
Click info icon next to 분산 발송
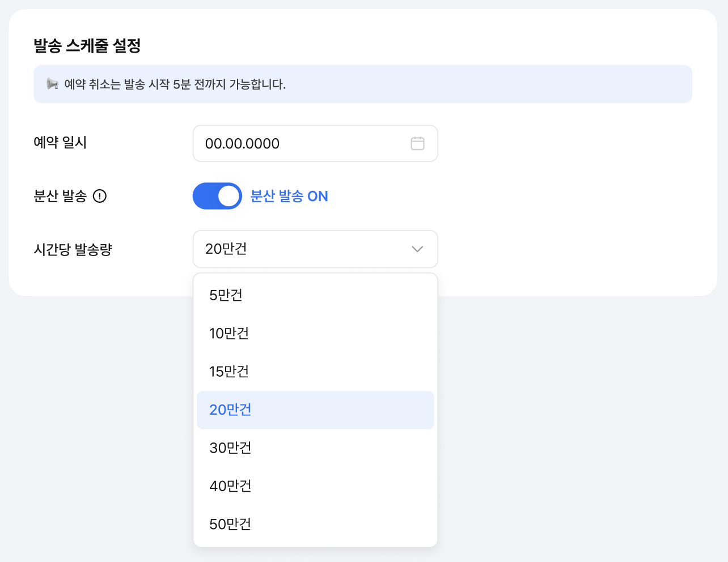click(x=100, y=197)
